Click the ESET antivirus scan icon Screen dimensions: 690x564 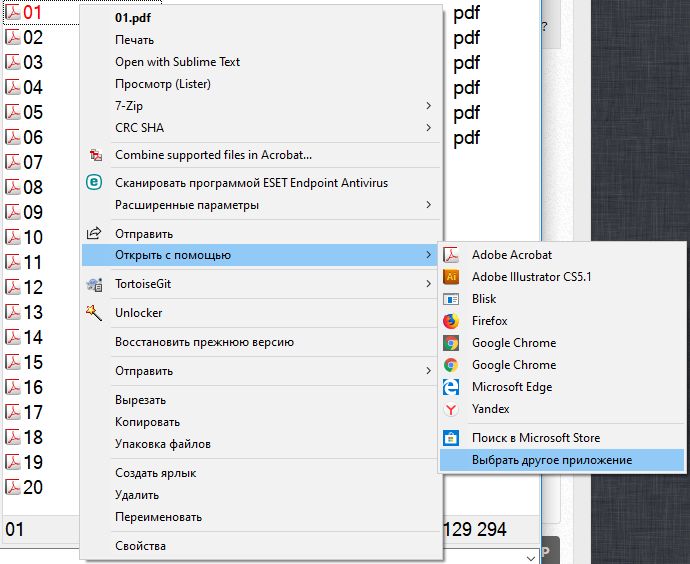95,183
